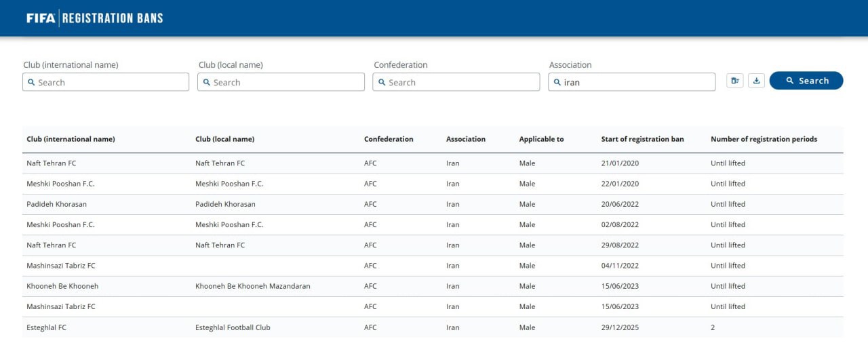Focus the Confederation search field
The height and width of the screenshot is (345, 868).
click(x=456, y=82)
